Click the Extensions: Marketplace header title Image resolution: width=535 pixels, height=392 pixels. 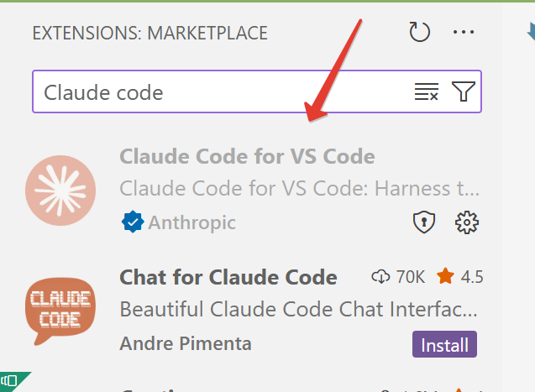(149, 34)
